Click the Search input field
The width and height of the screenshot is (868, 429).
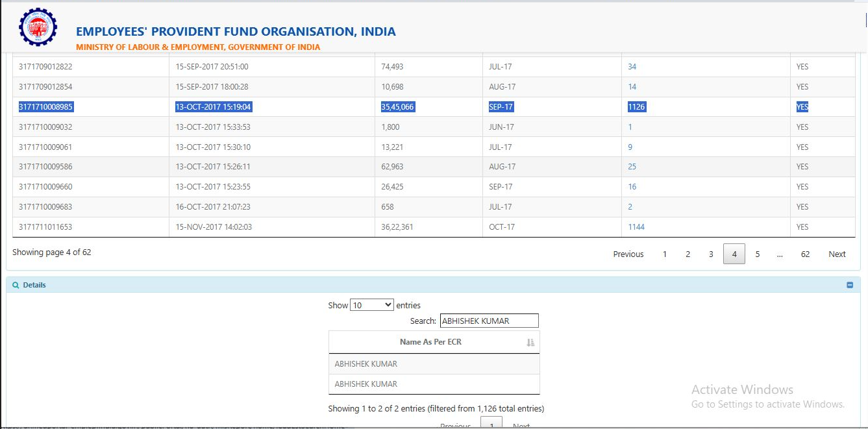[489, 321]
